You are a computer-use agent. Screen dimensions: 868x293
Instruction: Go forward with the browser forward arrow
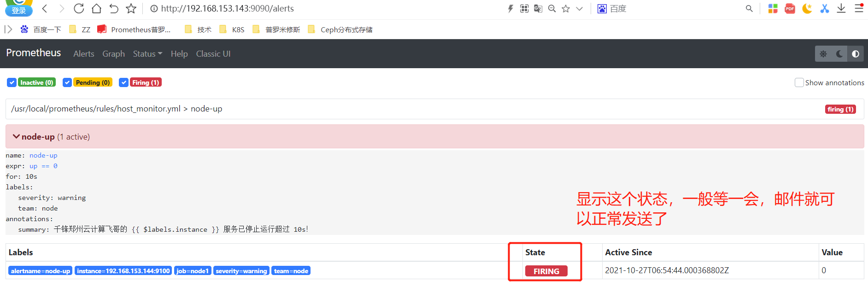[62, 8]
